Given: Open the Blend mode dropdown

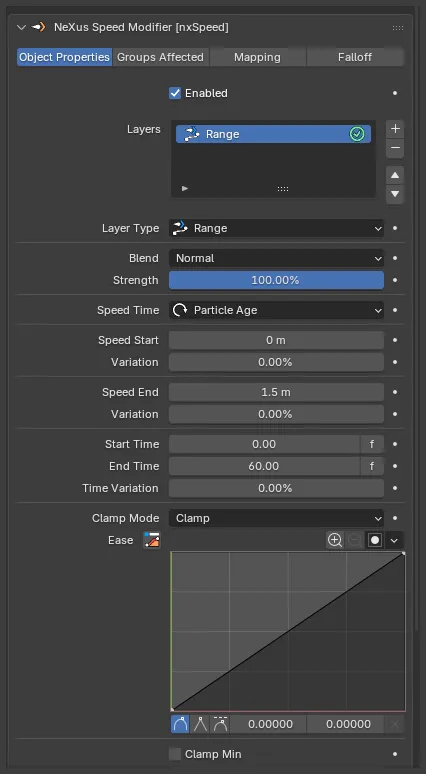Looking at the screenshot, I should tap(276, 258).
